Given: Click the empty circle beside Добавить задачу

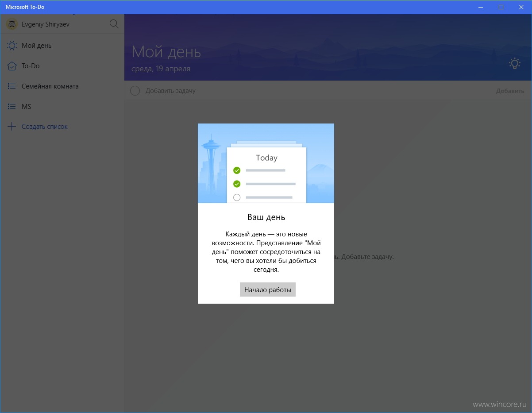Looking at the screenshot, I should tap(135, 91).
